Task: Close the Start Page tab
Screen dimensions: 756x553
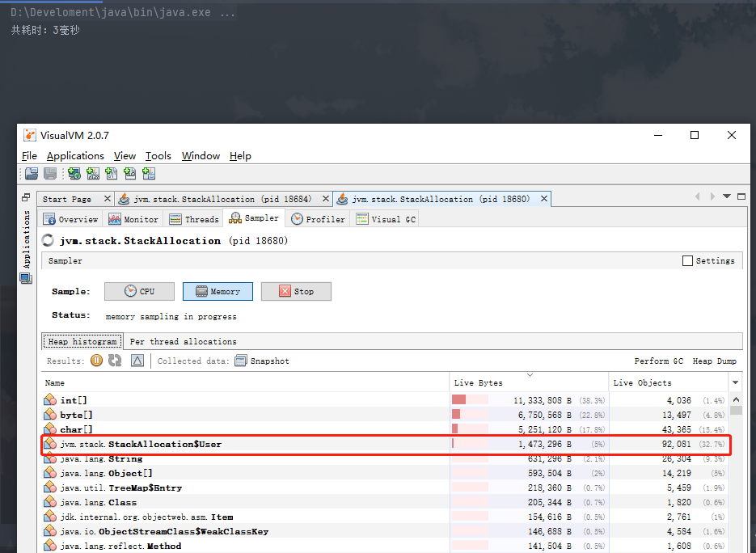Action: (108, 199)
